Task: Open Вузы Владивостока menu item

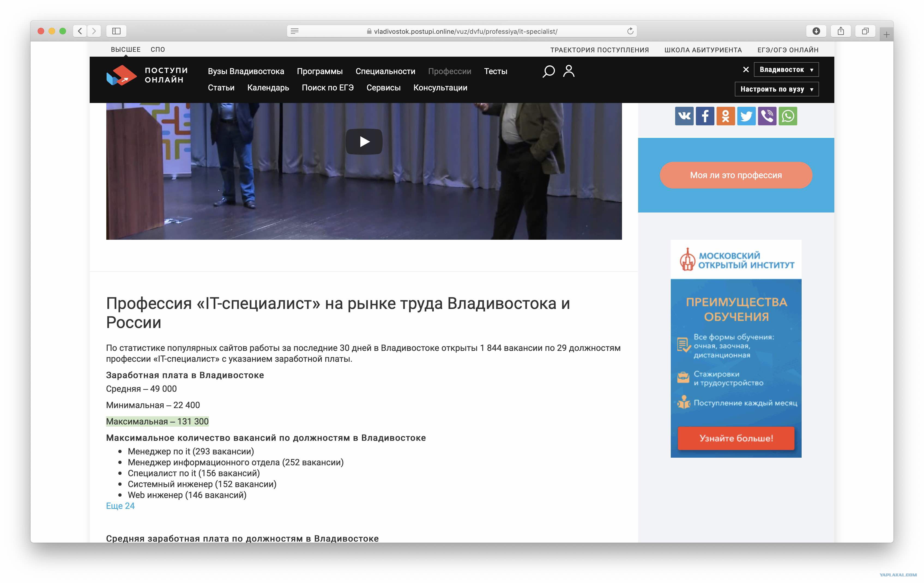Action: tap(246, 71)
